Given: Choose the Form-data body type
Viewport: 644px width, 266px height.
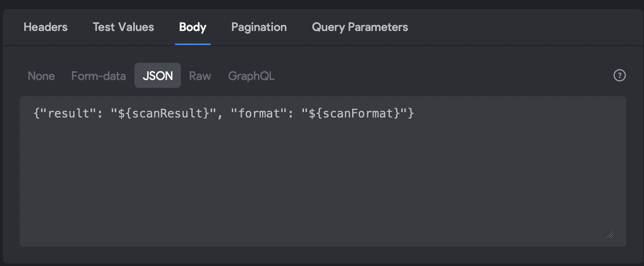Looking at the screenshot, I should tap(98, 76).
